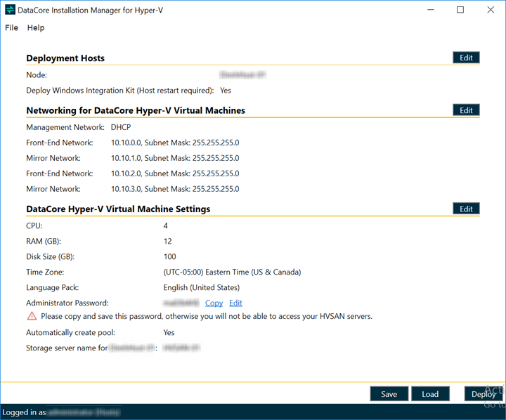Close the Installation Manager window

(x=491, y=10)
